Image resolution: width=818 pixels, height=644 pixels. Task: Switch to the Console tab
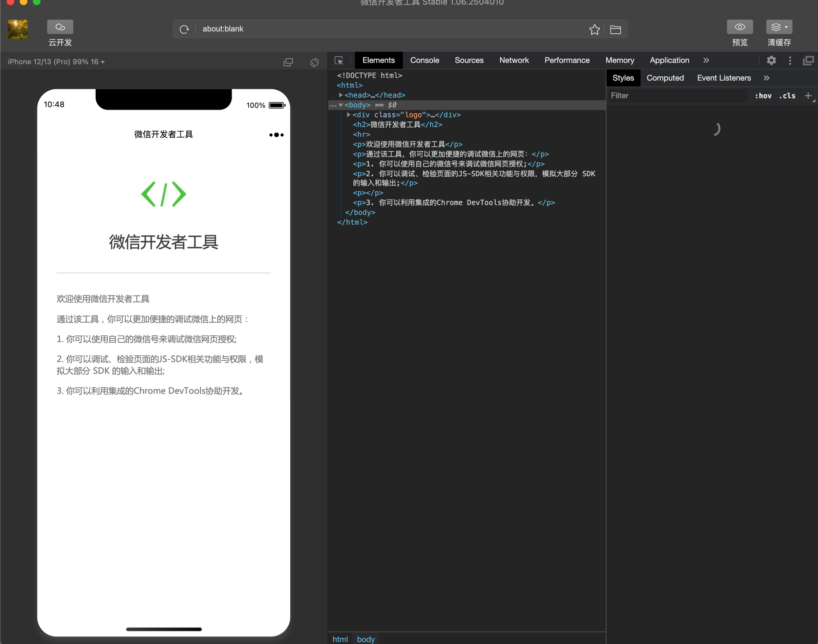tap(424, 60)
